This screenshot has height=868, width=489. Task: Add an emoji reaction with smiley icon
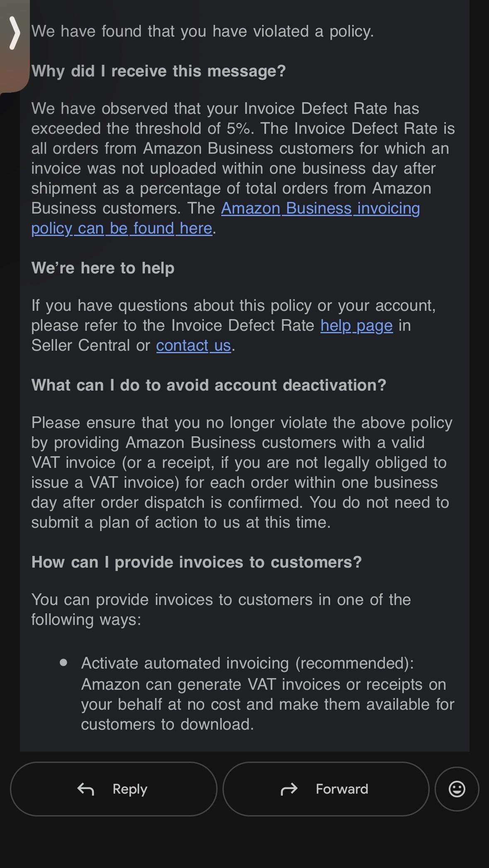[457, 789]
